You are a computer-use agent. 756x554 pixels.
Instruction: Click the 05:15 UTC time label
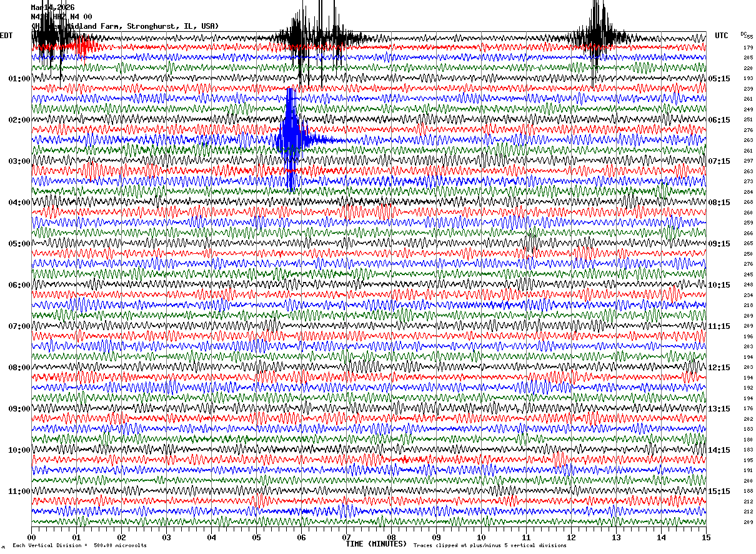[719, 79]
